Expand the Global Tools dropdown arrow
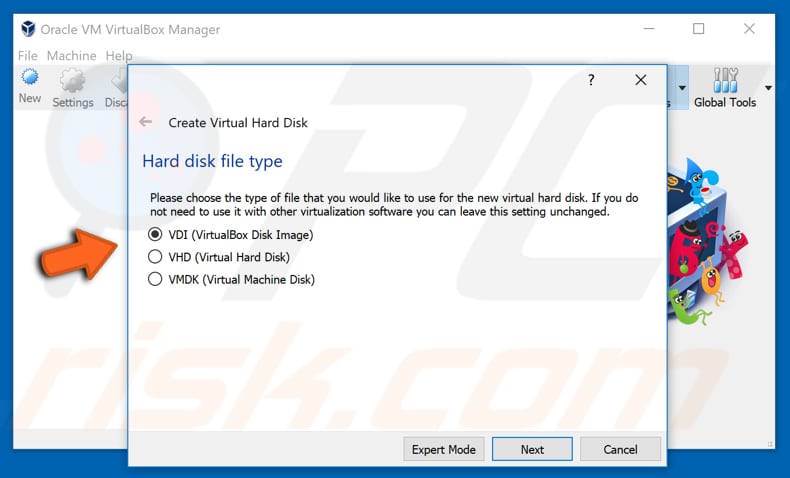This screenshot has height=478, width=790. click(x=768, y=88)
